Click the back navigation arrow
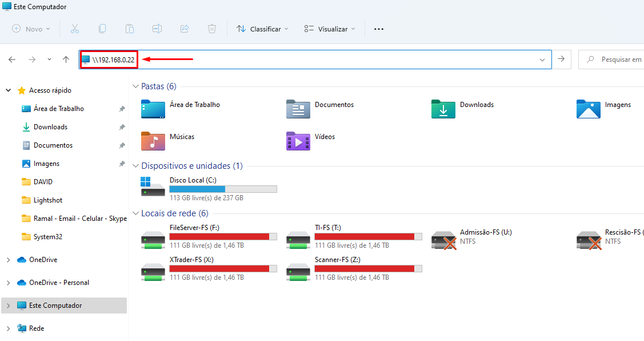Screen dimensions: 644x341 (12, 60)
